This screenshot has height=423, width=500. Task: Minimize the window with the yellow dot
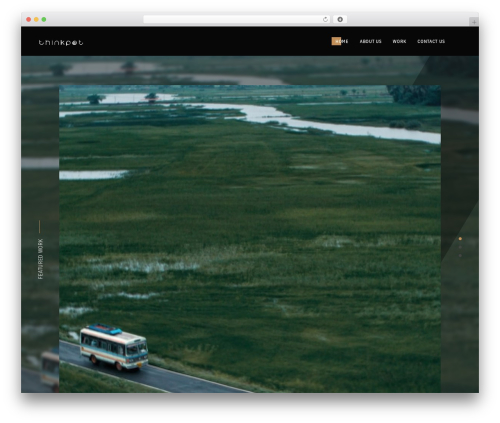[x=36, y=19]
